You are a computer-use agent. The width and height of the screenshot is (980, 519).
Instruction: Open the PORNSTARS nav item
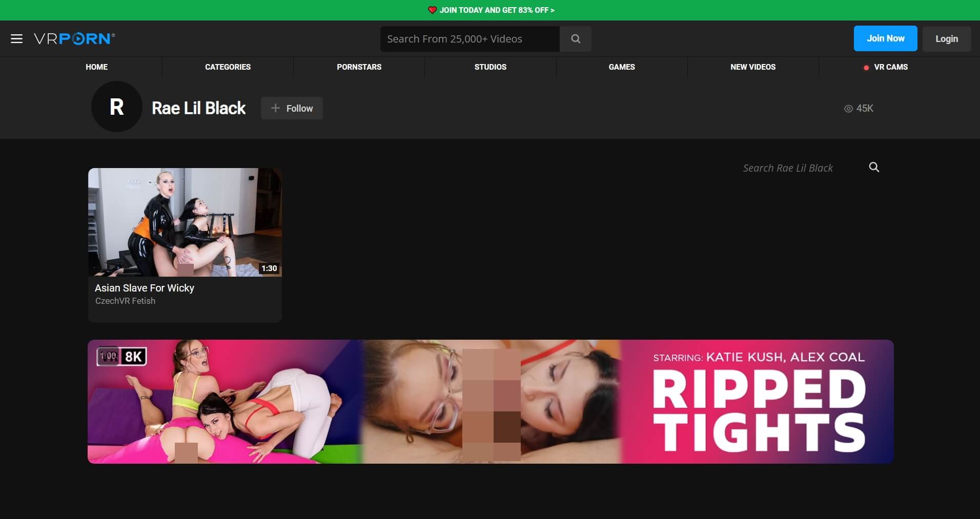[x=359, y=67]
